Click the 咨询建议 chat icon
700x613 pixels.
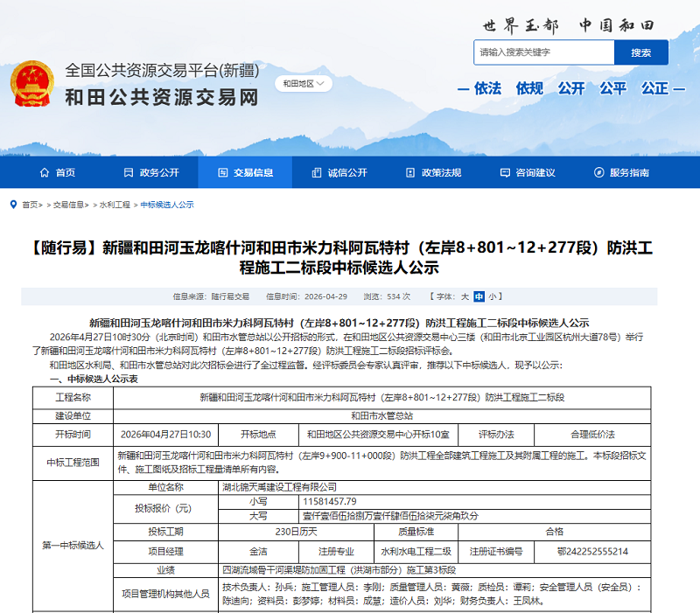(505, 172)
